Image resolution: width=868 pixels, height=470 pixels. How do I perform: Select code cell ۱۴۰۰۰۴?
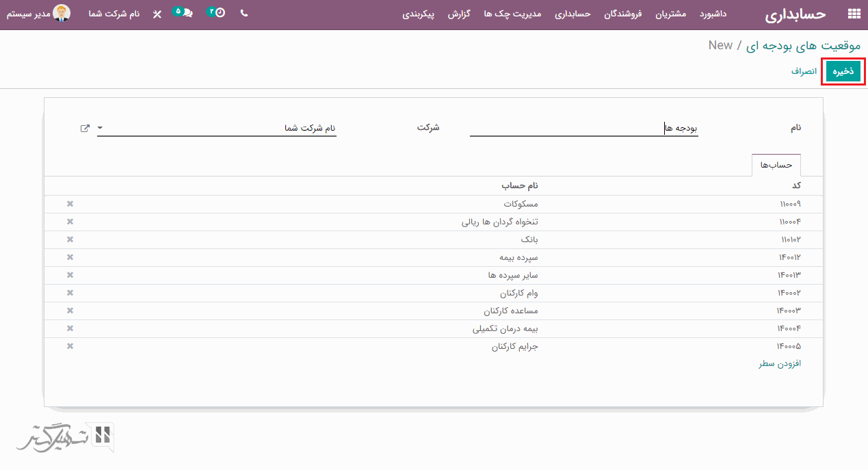[789, 328]
